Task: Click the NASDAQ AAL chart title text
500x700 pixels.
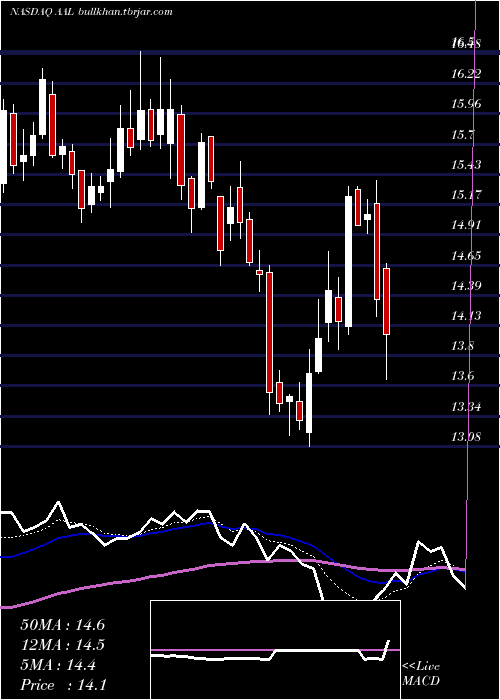Action: tap(91, 12)
